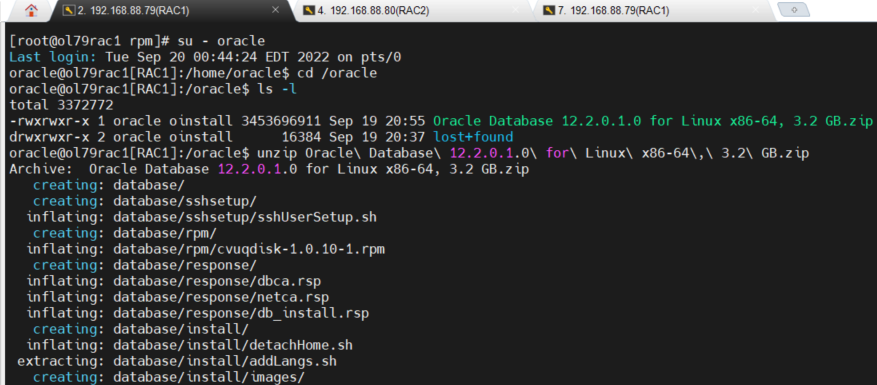
Task: Click the 'unzip Oracle\ Database\' command line
Action: coord(409,153)
